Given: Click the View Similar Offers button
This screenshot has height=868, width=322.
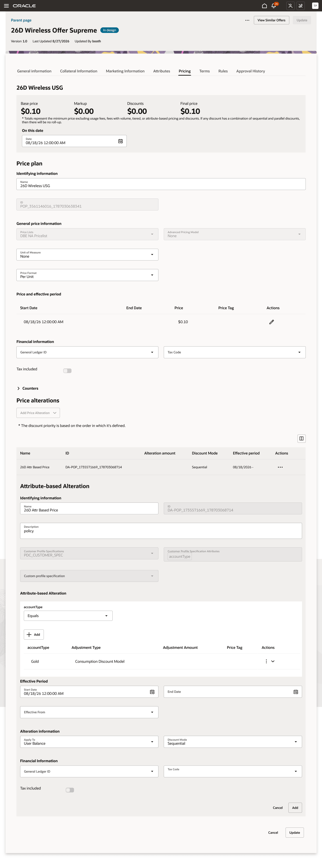Looking at the screenshot, I should pos(271,20).
